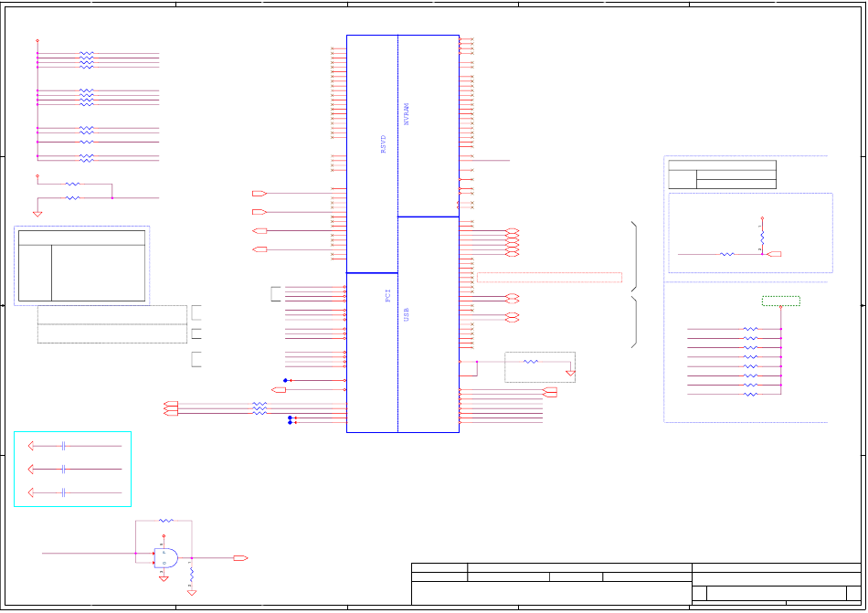
Task: Click the ground symbol beneath the AND gate
Action: 164,578
